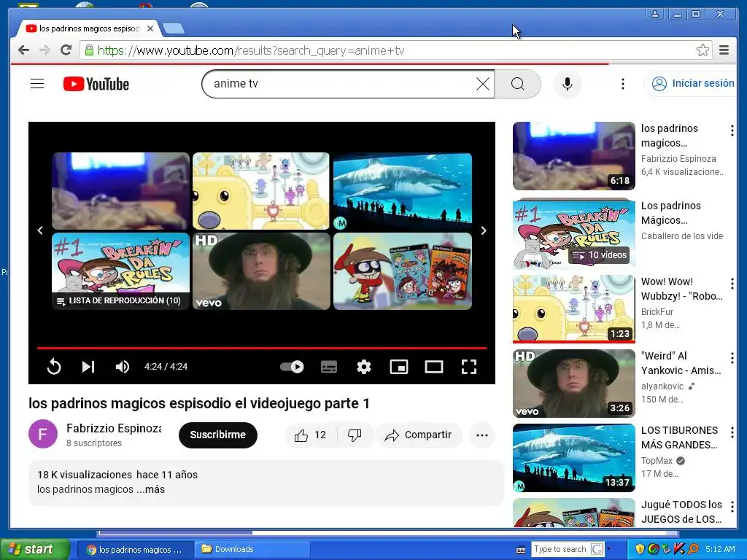The image size is (747, 560).
Task: Show next end-screen suggestions arrow
Action: pos(484,230)
